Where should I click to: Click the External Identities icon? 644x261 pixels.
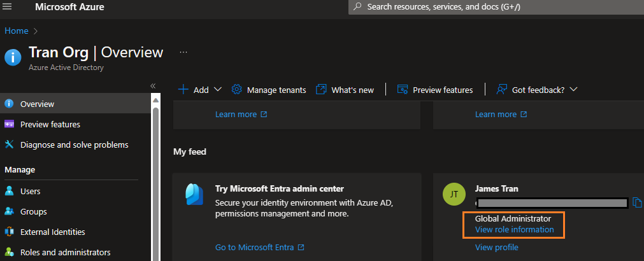coord(9,232)
